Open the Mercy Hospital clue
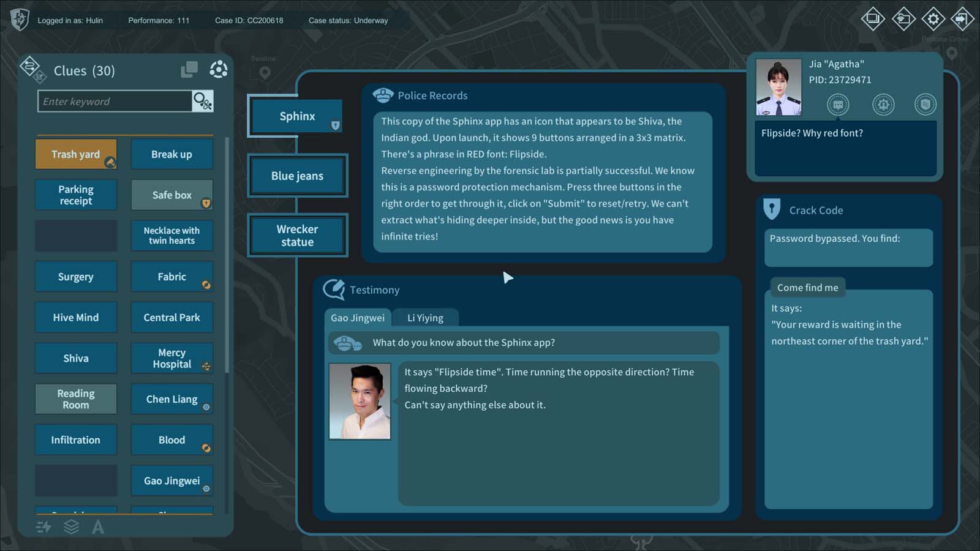980x551 pixels. [171, 359]
